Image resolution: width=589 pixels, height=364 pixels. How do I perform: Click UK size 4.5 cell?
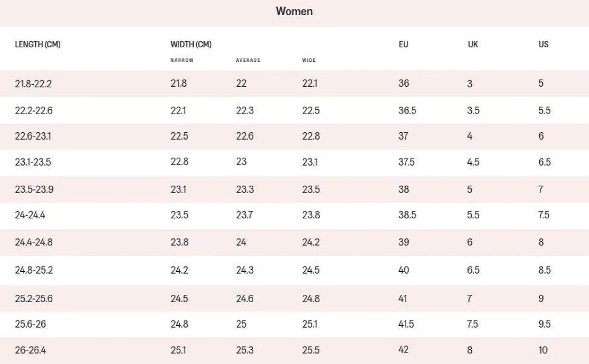(x=473, y=162)
